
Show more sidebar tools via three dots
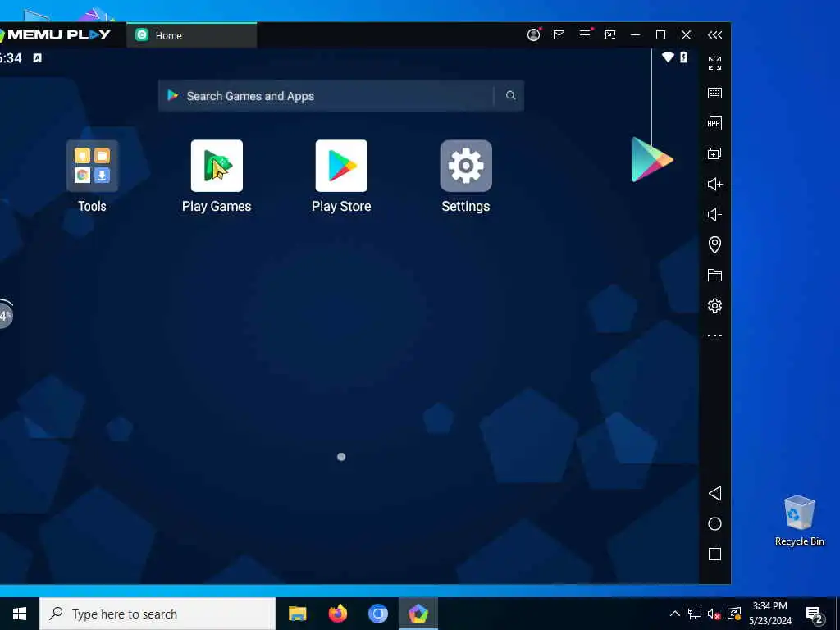[714, 336]
